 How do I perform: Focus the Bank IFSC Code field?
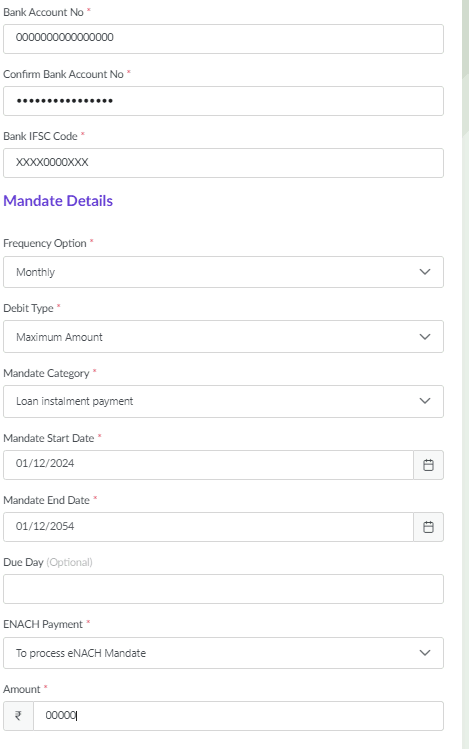[x=224, y=163]
